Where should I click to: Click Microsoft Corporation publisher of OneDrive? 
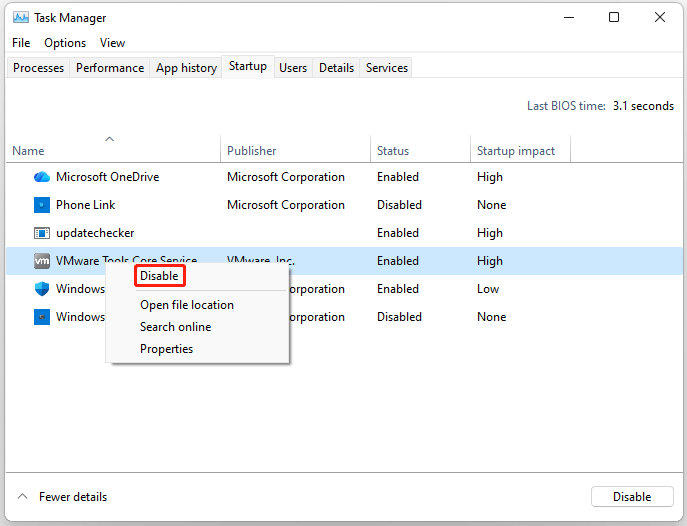tap(286, 177)
